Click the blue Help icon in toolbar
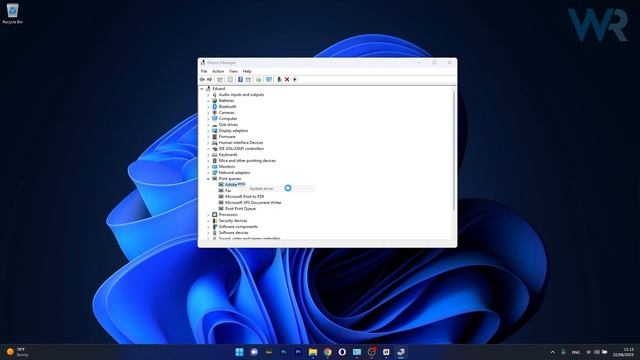The image size is (640, 360). (x=240, y=80)
